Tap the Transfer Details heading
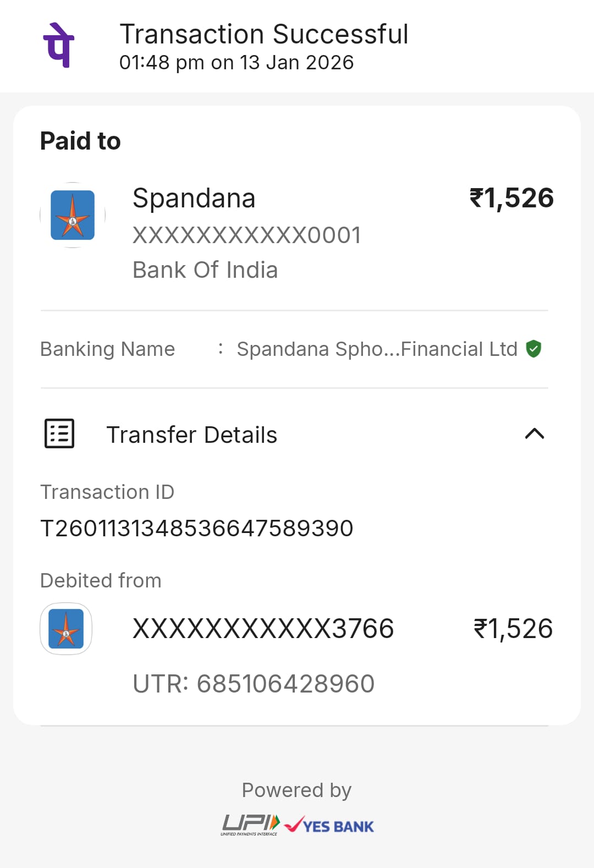594x868 pixels. coord(191,435)
